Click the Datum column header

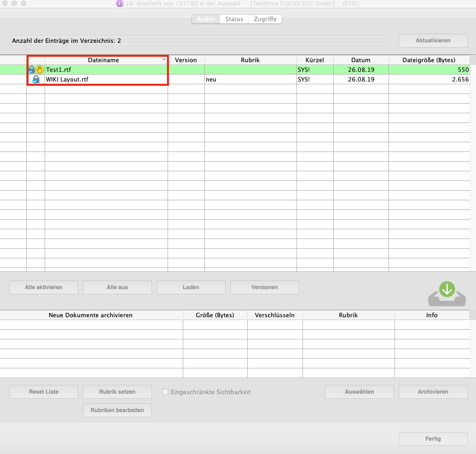(x=360, y=60)
